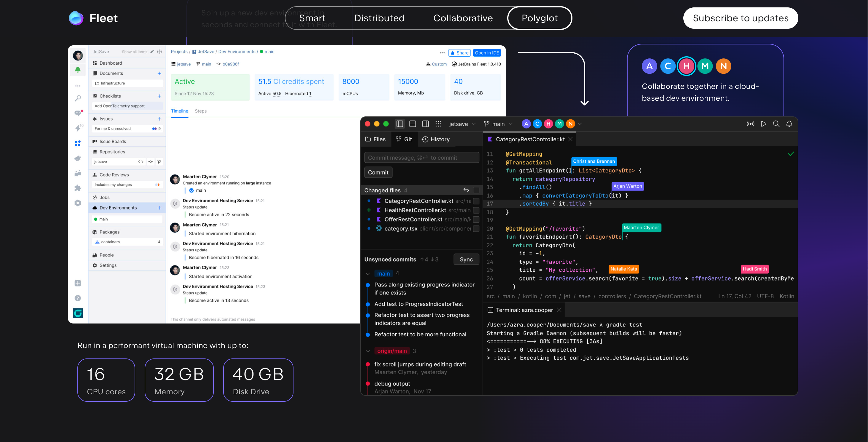Click Subscribe to updates button
868x442 pixels.
[x=740, y=18]
